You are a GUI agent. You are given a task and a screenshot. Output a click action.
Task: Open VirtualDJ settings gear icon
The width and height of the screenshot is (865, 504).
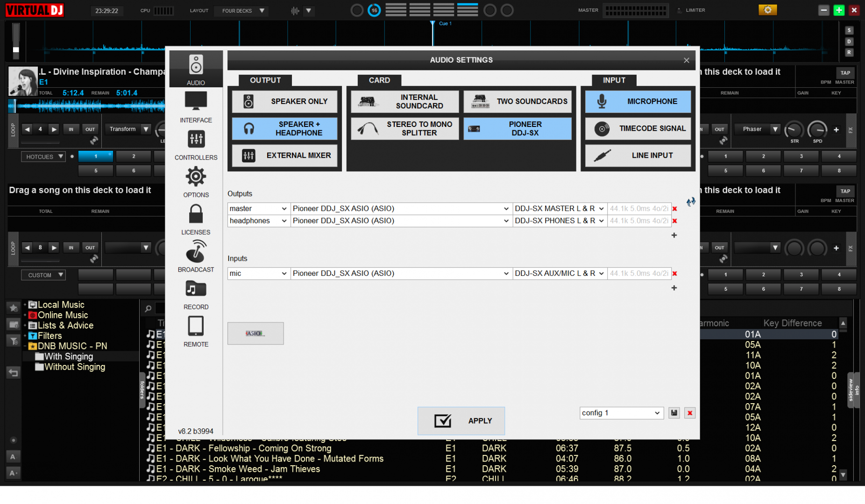(x=767, y=10)
